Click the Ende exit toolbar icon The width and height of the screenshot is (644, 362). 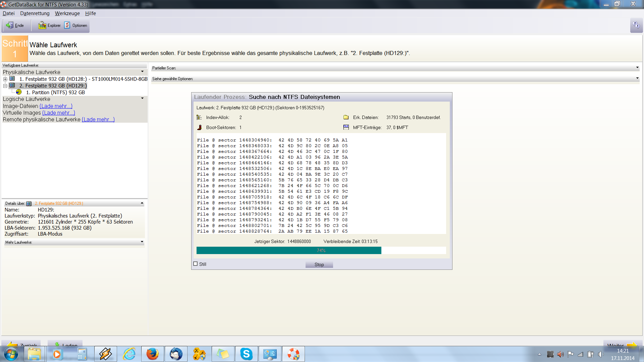[10, 25]
